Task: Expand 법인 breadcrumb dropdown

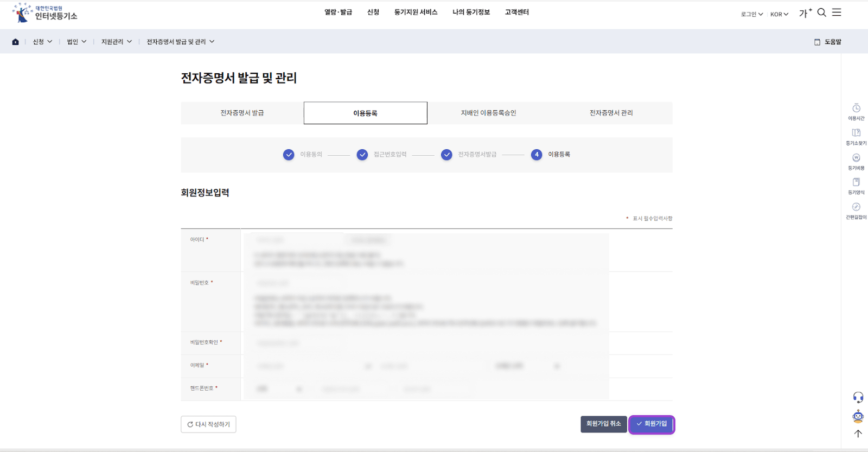Action: [76, 42]
